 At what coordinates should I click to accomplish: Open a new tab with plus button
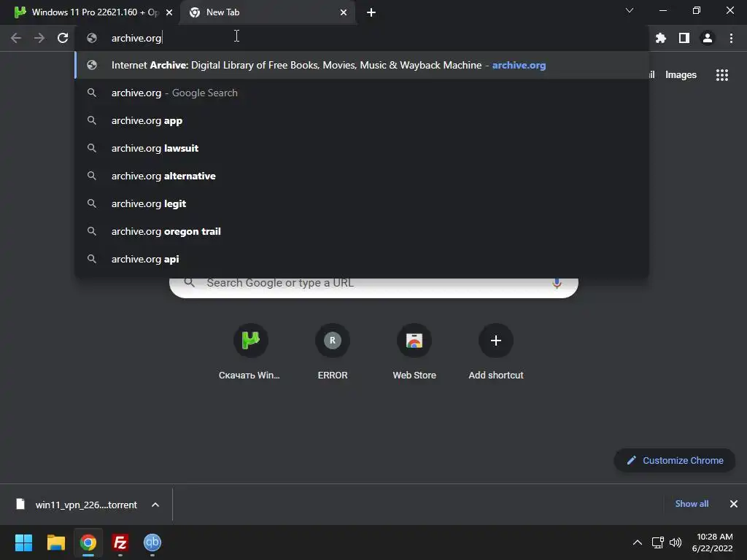click(371, 12)
